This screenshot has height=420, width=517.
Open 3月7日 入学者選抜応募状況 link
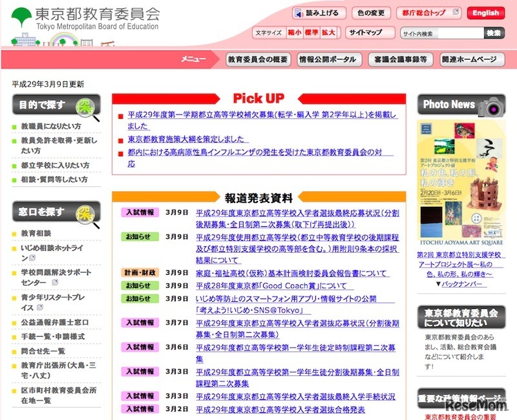click(x=297, y=329)
